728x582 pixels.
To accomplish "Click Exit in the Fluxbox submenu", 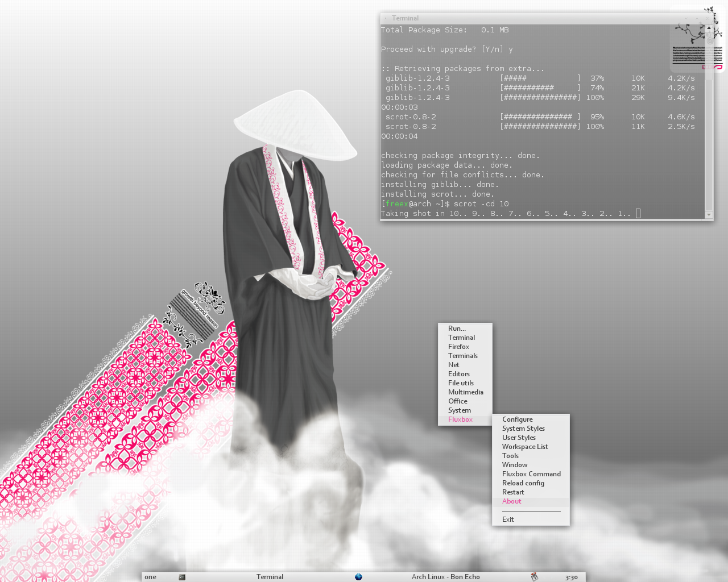I will click(x=531, y=519).
